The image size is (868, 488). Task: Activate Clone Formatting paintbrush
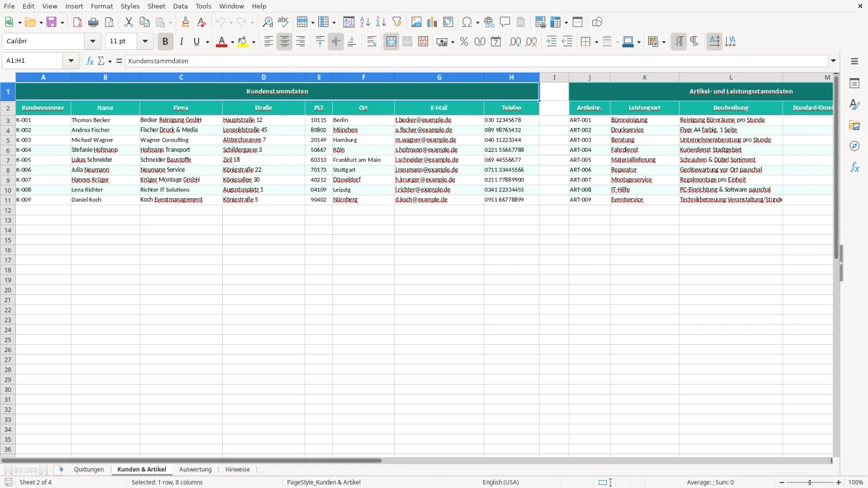coord(185,22)
